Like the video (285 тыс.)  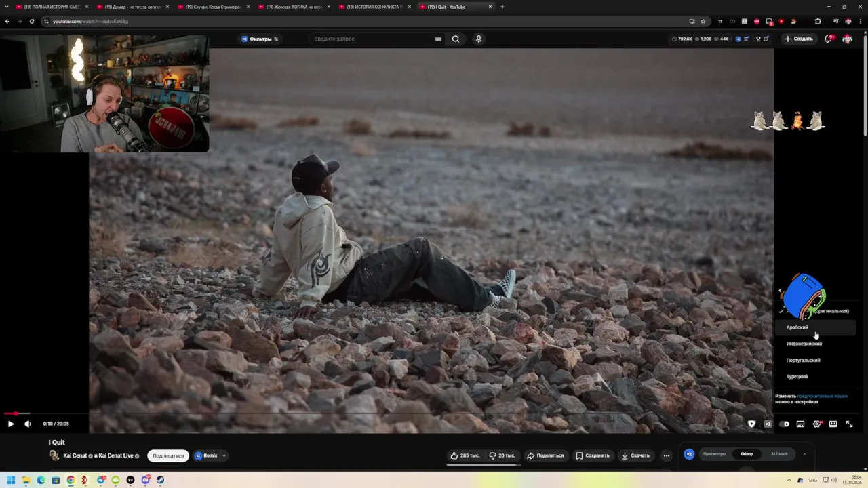[465, 455]
